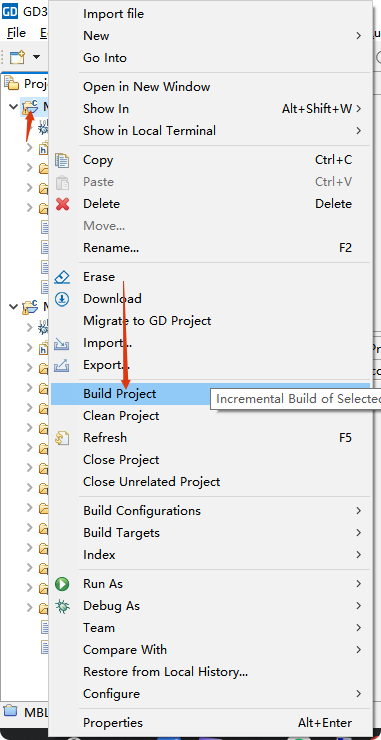Collapse the first project tree node
The width and height of the screenshot is (381, 740).
[13, 107]
